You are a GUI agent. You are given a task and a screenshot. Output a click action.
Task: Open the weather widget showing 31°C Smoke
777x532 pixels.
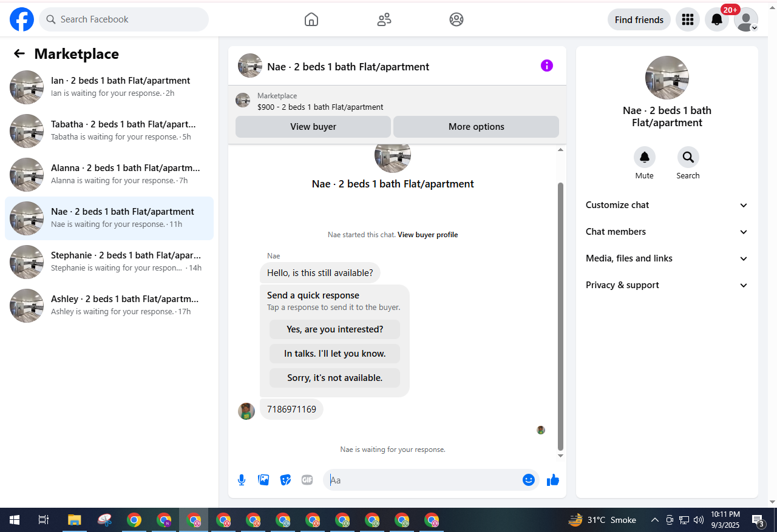point(602,520)
